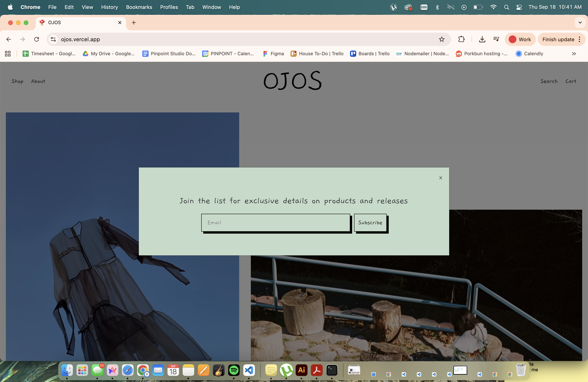588x382 pixels.
Task: Reload the current page
Action: tap(37, 39)
